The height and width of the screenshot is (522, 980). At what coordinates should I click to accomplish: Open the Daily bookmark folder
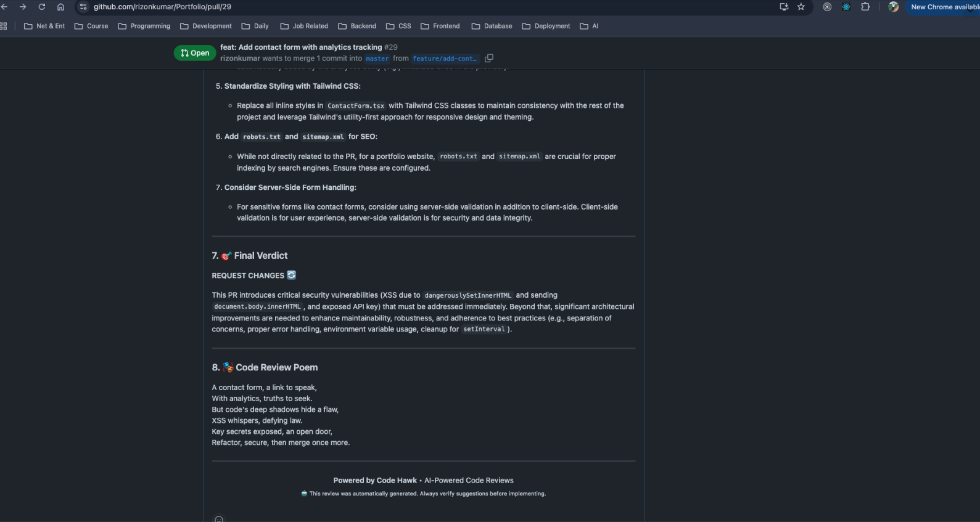255,26
